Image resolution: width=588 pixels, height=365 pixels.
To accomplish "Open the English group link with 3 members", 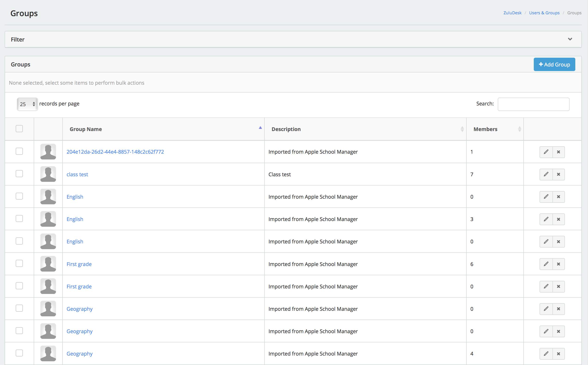I will click(x=75, y=219).
